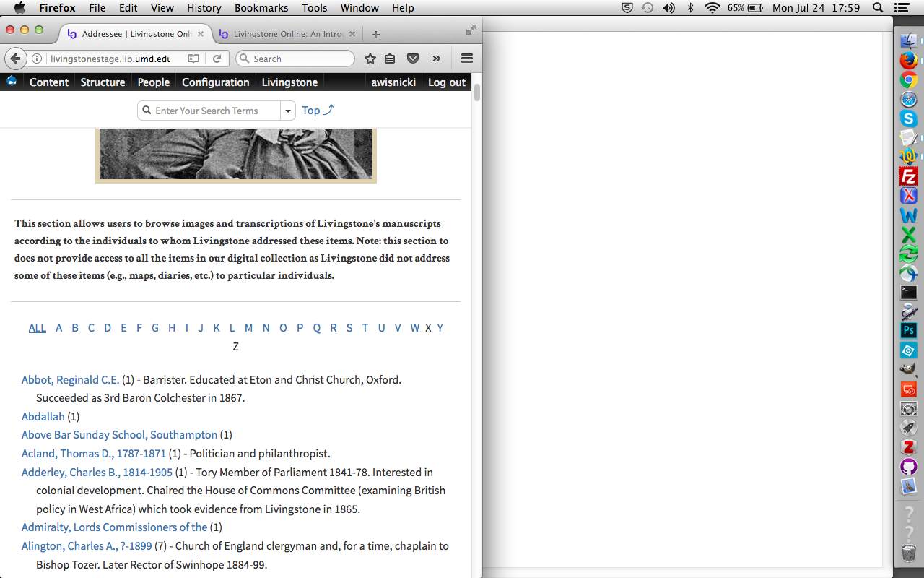Launch Photoshop from the dock
Image resolution: width=924 pixels, height=578 pixels.
pos(908,331)
